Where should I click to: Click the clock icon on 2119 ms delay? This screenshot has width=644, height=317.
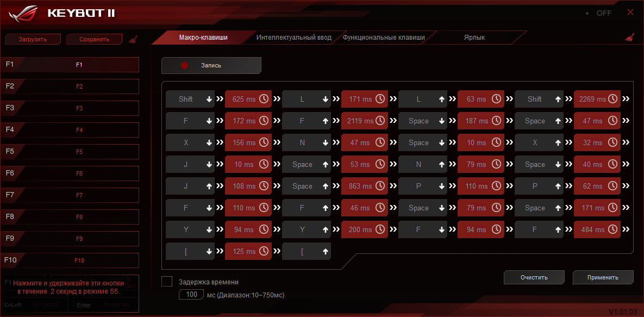380,121
